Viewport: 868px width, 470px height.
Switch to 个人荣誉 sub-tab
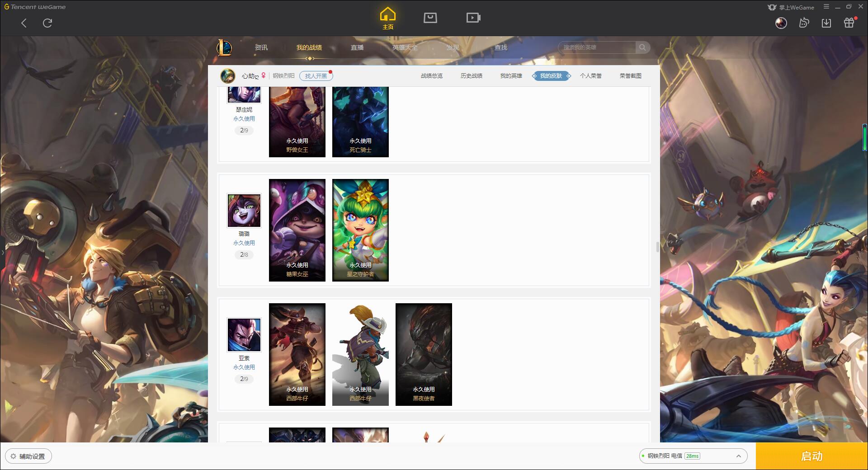(591, 76)
